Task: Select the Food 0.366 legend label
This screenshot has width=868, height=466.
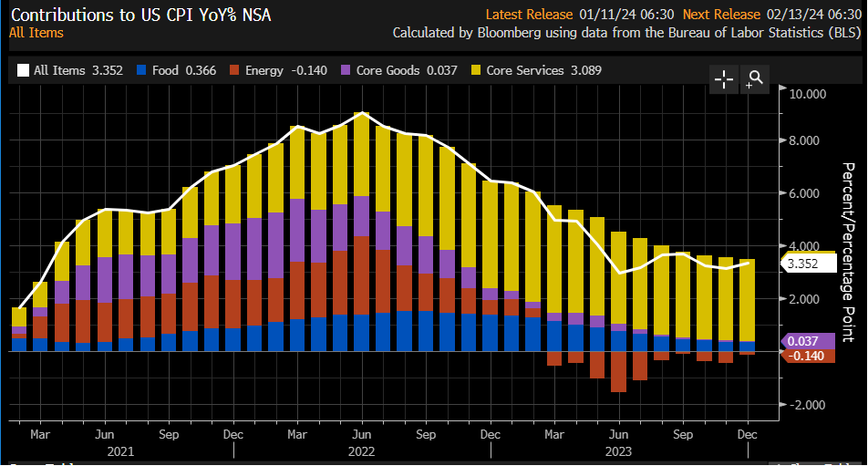Action: tap(184, 70)
